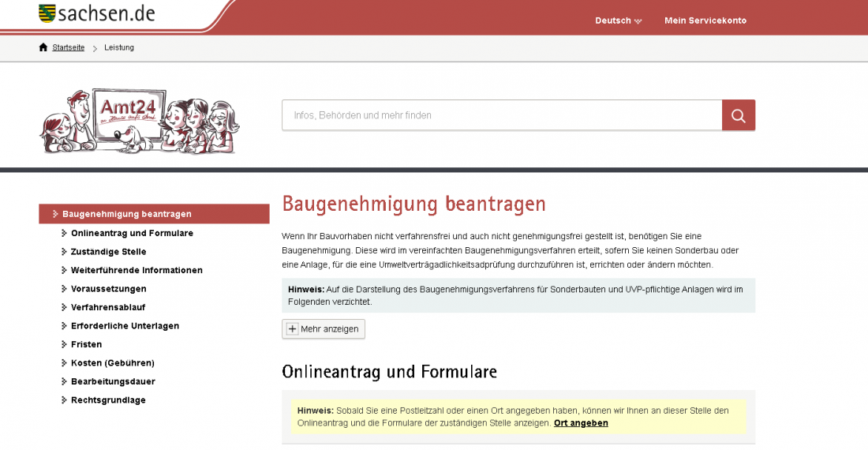The image size is (868, 450).
Task: Click arrow icon before Baugenehmigung beantragen
Action: [55, 214]
